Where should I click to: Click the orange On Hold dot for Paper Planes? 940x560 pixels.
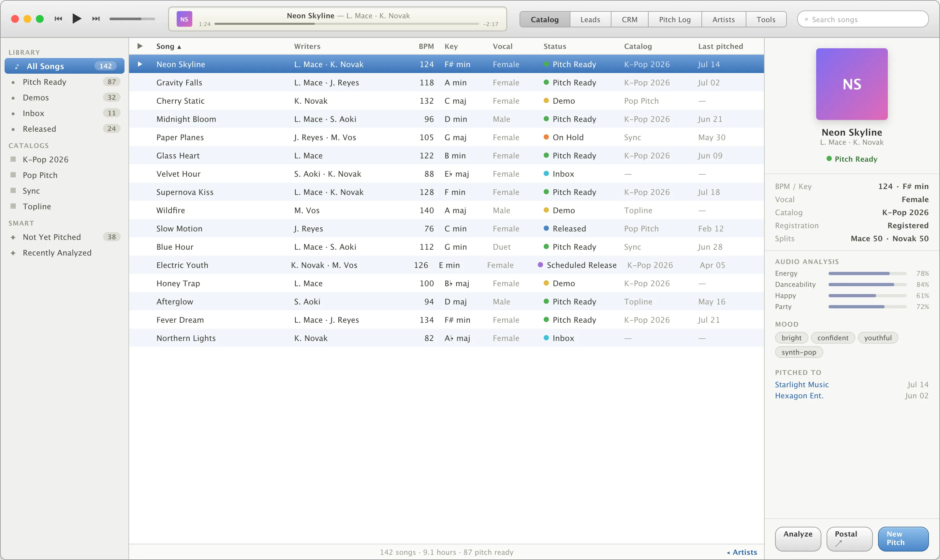point(546,137)
